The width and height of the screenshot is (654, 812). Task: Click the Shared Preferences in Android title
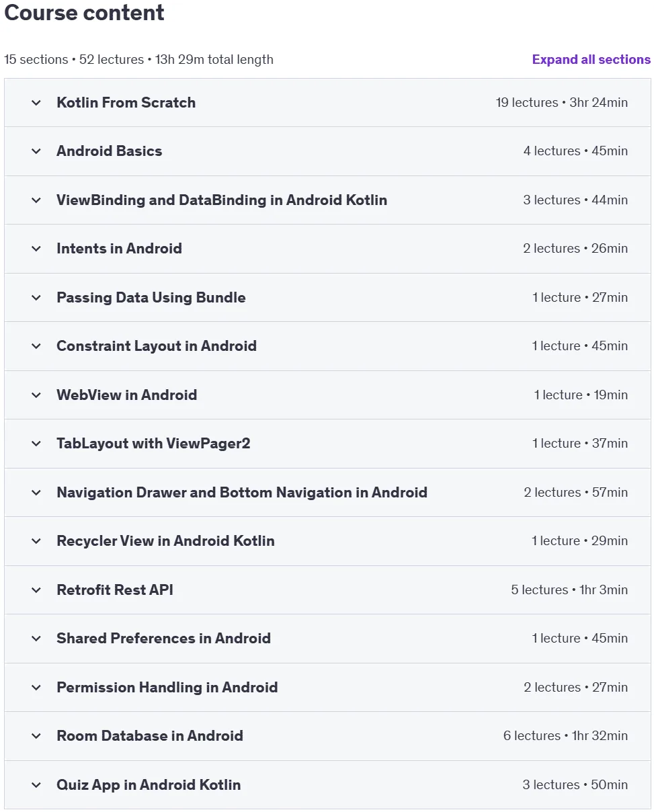click(x=163, y=639)
